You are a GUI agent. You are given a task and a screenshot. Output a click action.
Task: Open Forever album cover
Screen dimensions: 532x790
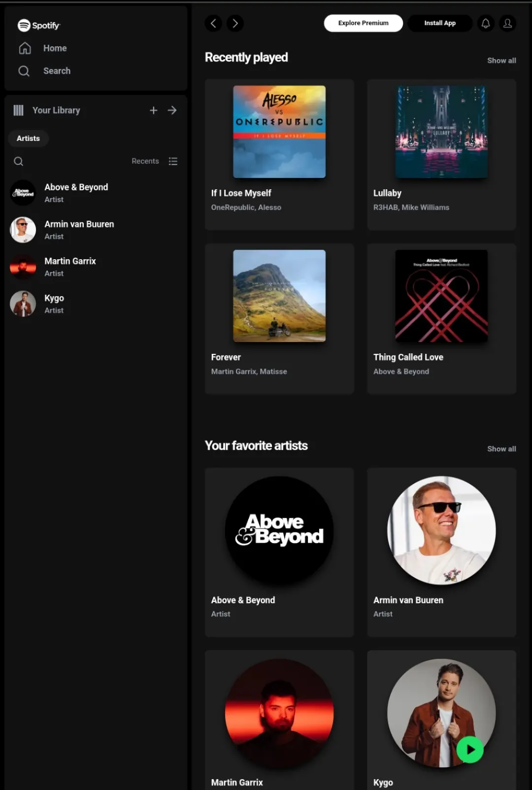pos(279,296)
